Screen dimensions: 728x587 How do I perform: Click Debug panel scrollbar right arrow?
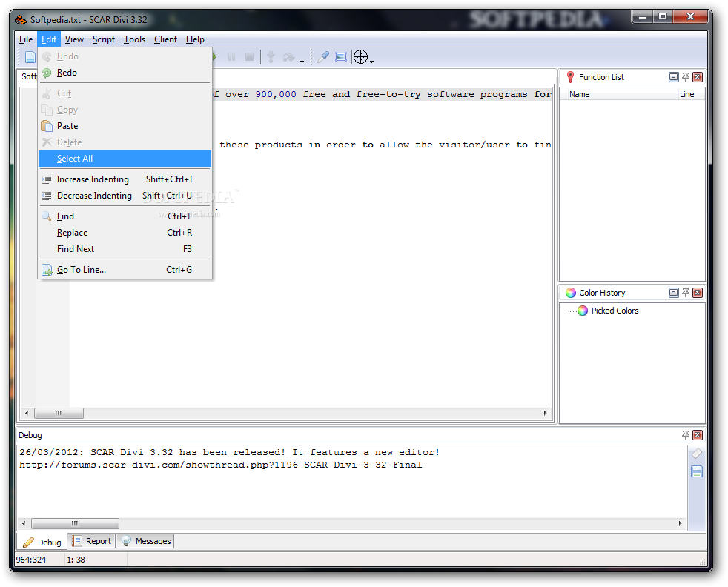click(680, 523)
